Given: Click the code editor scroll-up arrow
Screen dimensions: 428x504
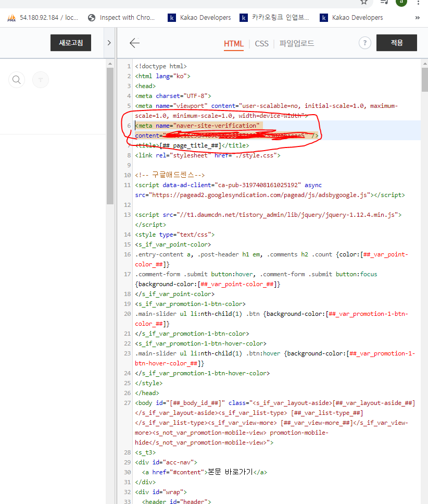Looking at the screenshot, I should (424, 64).
